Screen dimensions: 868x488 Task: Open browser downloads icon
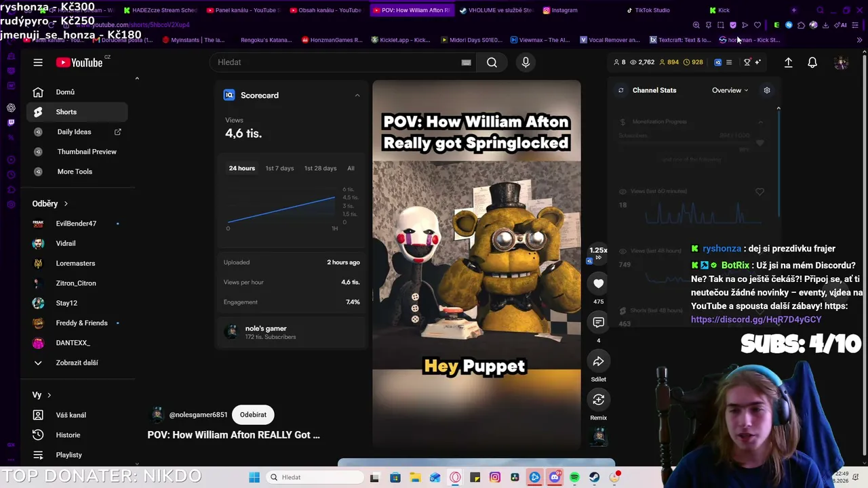(x=825, y=25)
